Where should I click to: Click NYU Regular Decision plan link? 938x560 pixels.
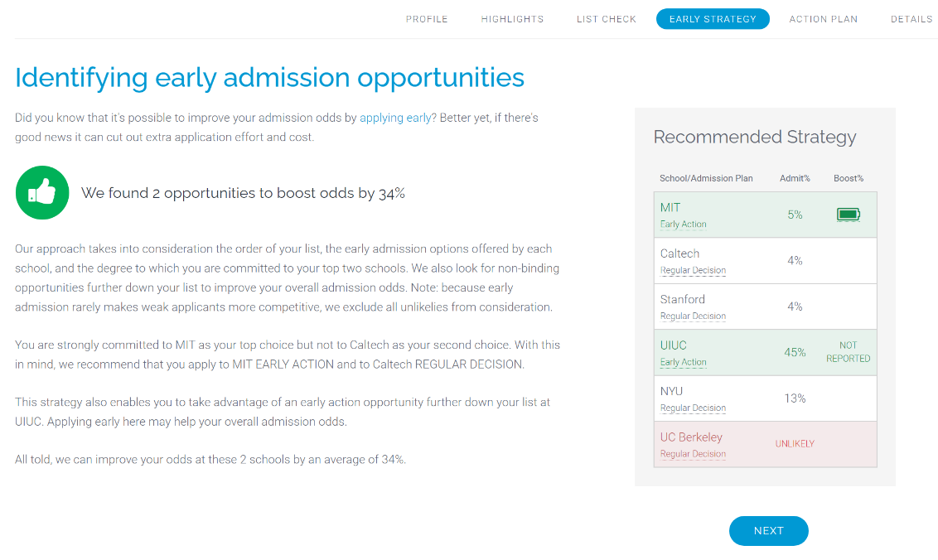693,408
